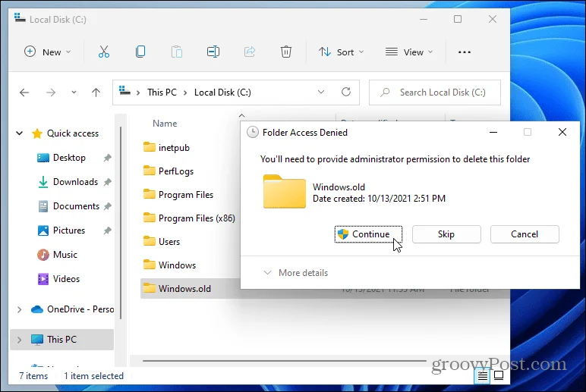Minimize the Folder Access Denied dialog
The height and width of the screenshot is (392, 586).
click(493, 132)
